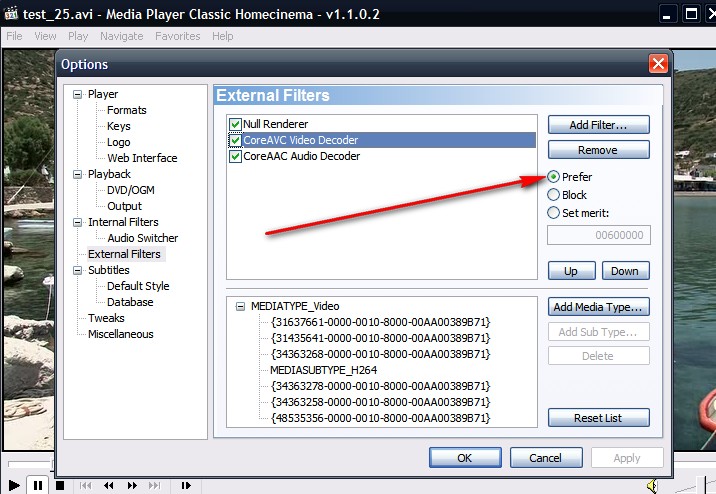This screenshot has width=716, height=494.
Task: Select subtype {34363278-0000-0010-8000-00AA00389B71}
Action: point(380,386)
